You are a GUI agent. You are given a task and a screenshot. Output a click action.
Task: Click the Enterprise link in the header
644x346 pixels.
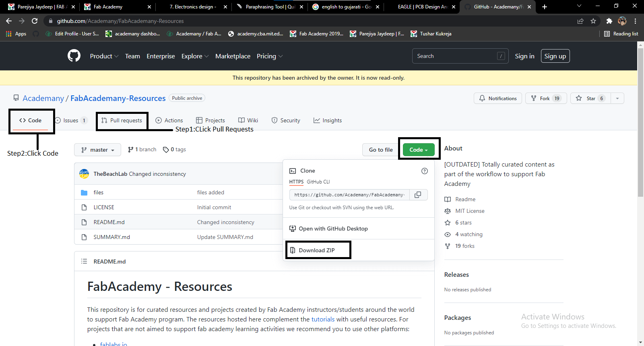[161, 56]
